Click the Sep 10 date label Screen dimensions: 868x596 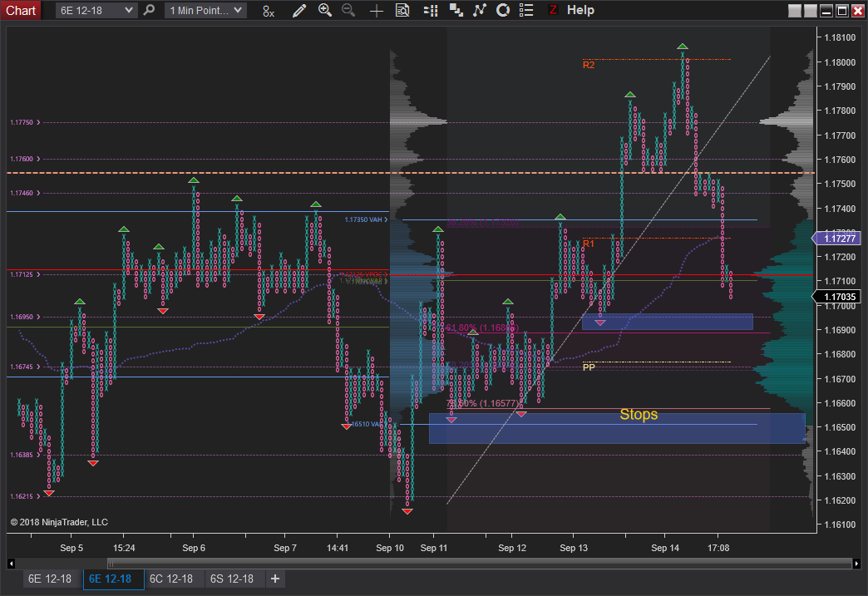390,548
